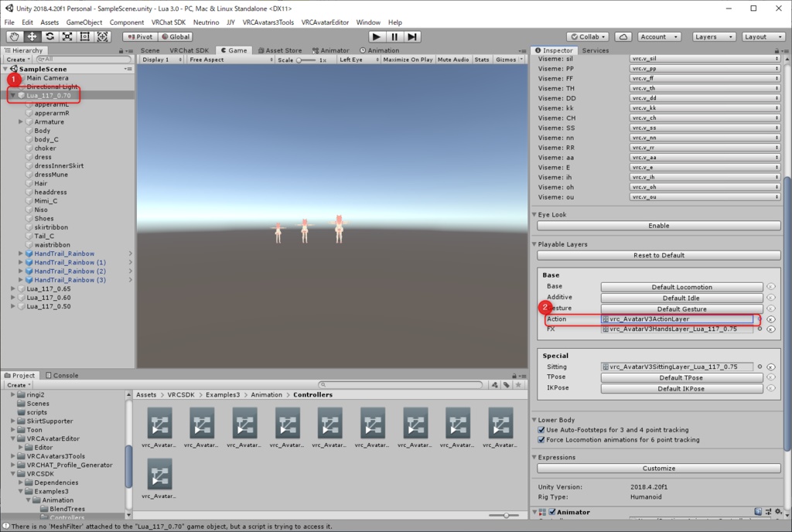This screenshot has width=792, height=532.
Task: Switch to the Services tab
Action: tap(595, 50)
